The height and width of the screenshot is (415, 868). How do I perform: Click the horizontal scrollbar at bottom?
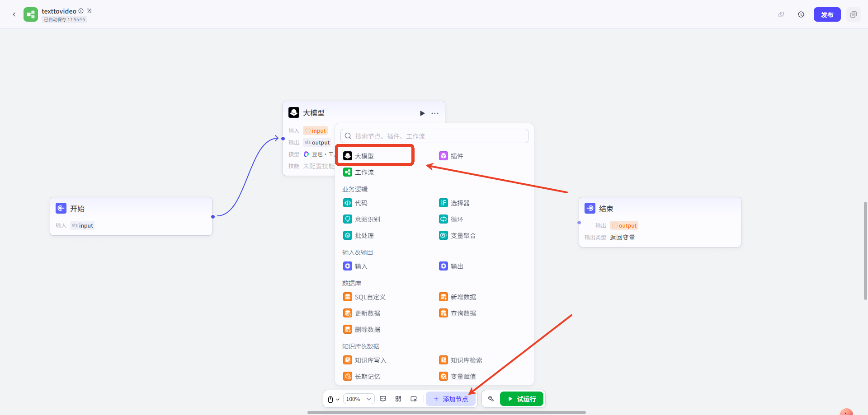446,412
